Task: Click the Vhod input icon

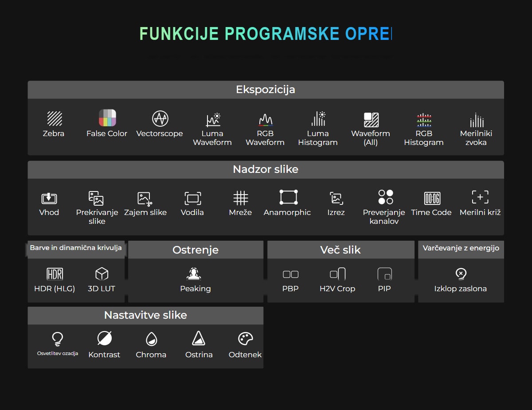Action: 49,198
